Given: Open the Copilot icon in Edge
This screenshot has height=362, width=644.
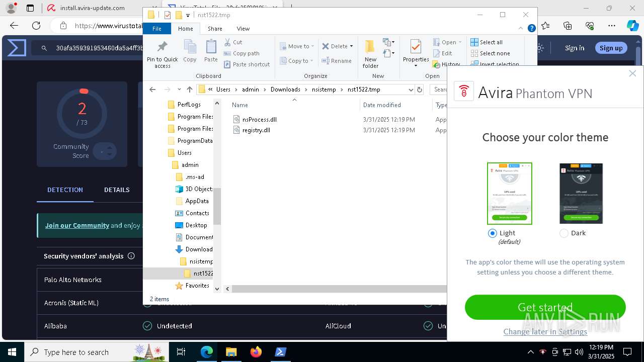Looking at the screenshot, I should pos(632,26).
